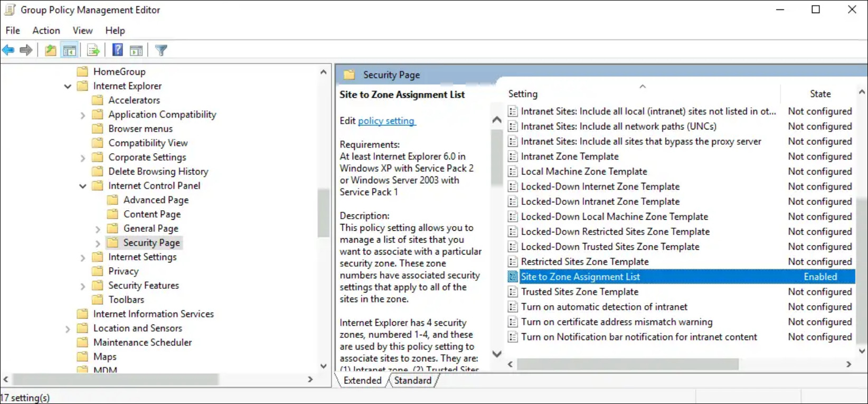Screen dimensions: 868x404
Task: Click the Maps folder icon
Action: click(82, 356)
